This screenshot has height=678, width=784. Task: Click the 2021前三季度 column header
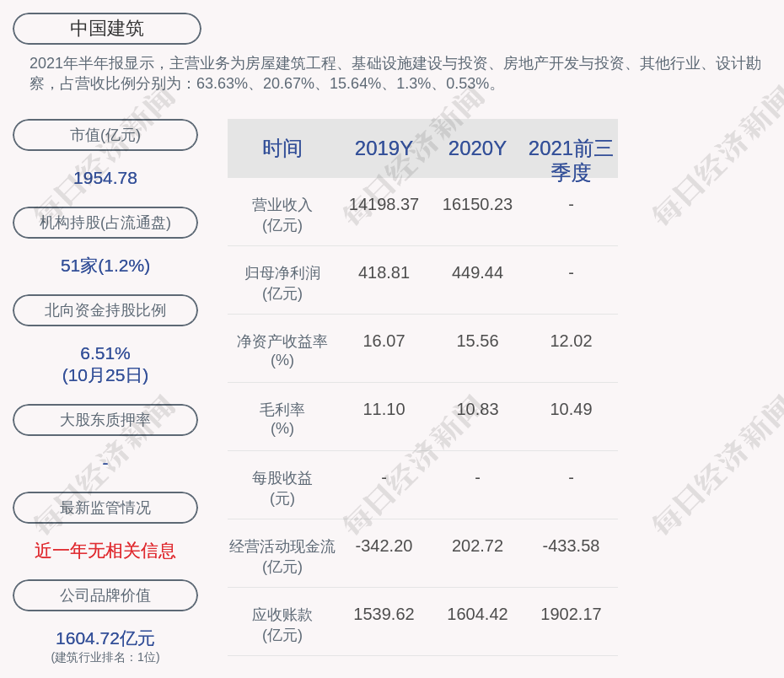(x=571, y=160)
